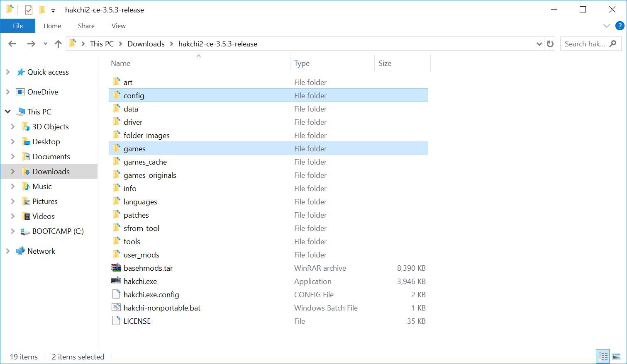
Task: Click Properties icon in Quick Access Toolbar
Action: [29, 10]
